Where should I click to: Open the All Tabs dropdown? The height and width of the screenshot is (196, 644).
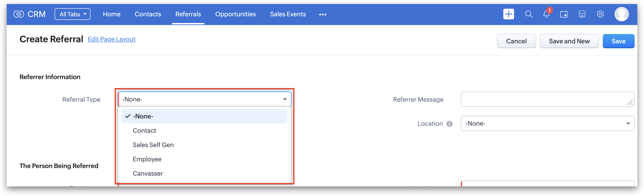pos(72,14)
